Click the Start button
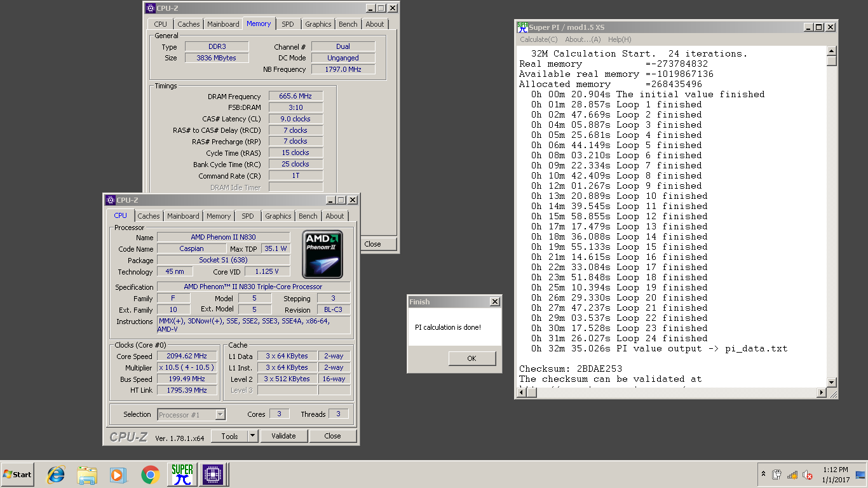Image resolution: width=868 pixels, height=488 pixels. tap(17, 475)
